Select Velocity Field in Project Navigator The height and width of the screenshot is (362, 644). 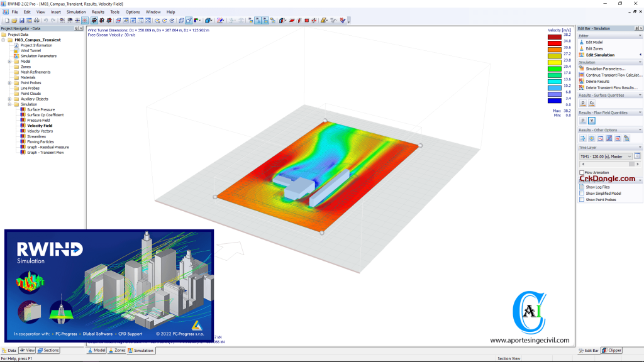[x=40, y=126]
